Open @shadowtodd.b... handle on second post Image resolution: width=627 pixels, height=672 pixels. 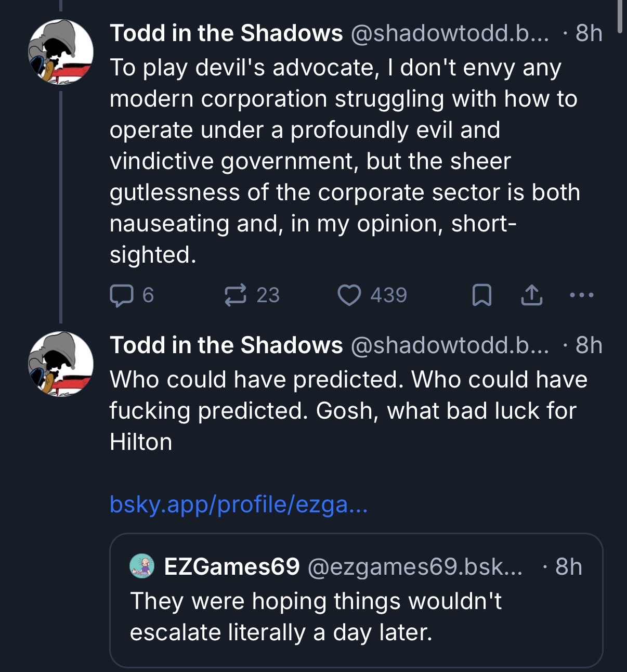(450, 345)
